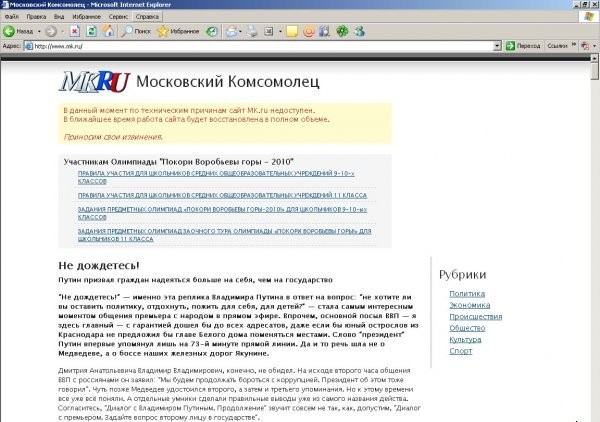The width and height of the screenshot is (600, 422).
Task: Print the page with printer icon
Action: point(252,31)
